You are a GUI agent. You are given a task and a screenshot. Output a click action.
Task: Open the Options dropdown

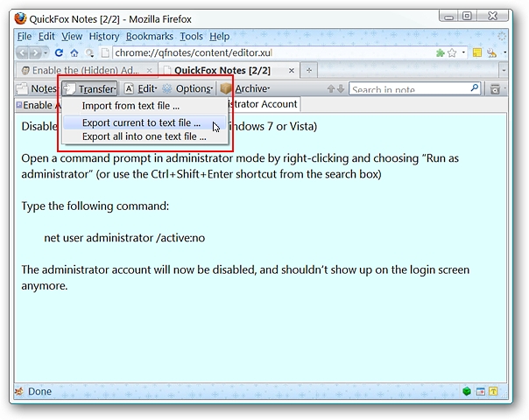coord(187,88)
